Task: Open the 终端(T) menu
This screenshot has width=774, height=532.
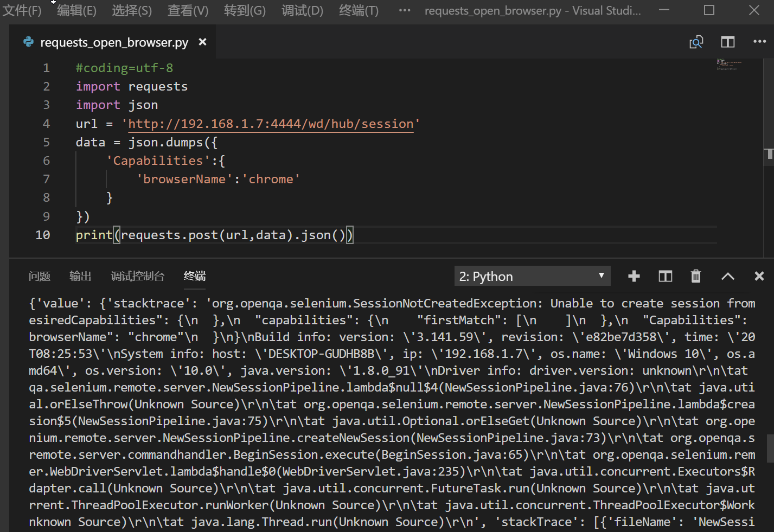Action: point(359,10)
